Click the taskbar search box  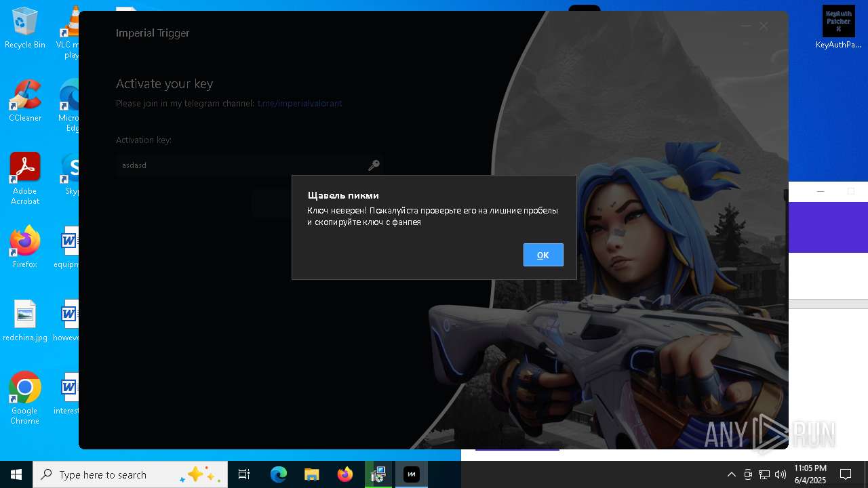(131, 474)
